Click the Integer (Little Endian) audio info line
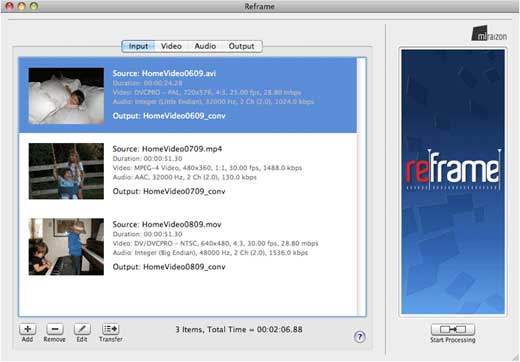The image size is (520, 362). click(213, 102)
